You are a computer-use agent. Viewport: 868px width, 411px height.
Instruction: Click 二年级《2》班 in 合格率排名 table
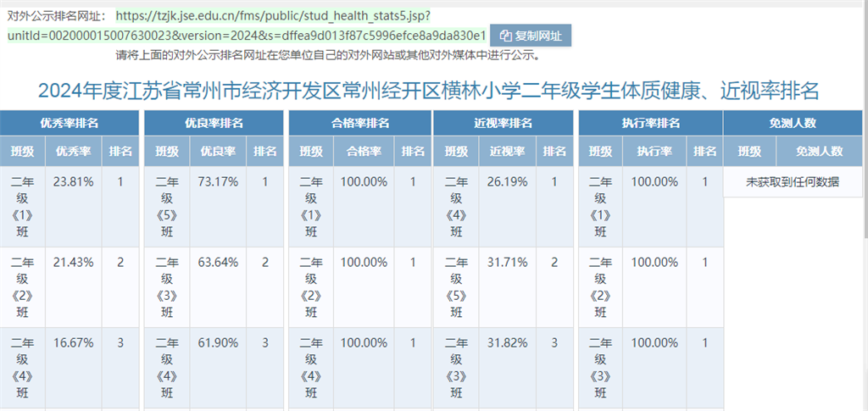(311, 287)
